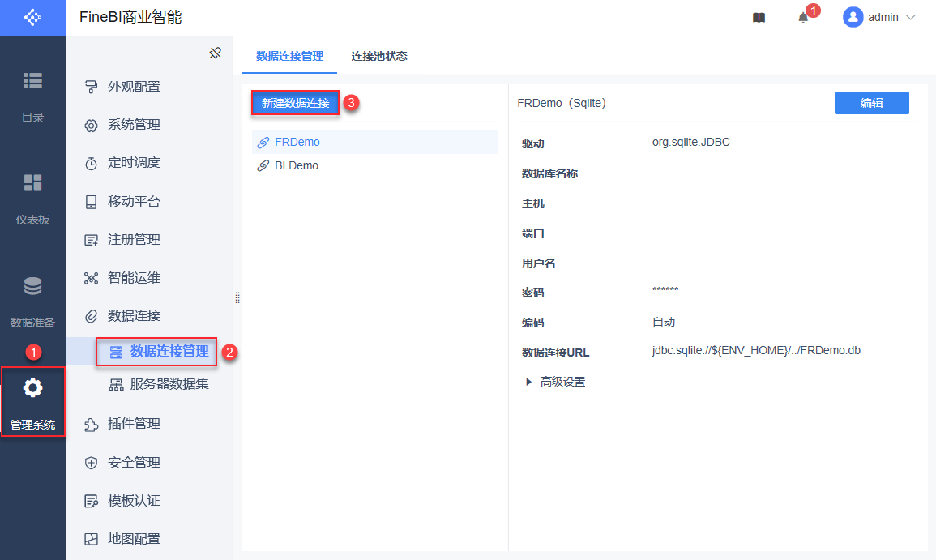
Task: Open the 仪表板 dashboard sidebar icon
Action: (x=32, y=182)
